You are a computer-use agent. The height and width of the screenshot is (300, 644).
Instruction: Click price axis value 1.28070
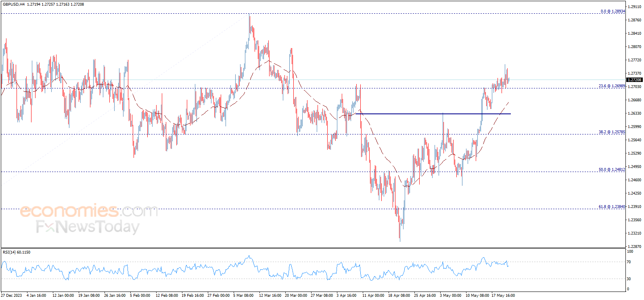coord(635,47)
